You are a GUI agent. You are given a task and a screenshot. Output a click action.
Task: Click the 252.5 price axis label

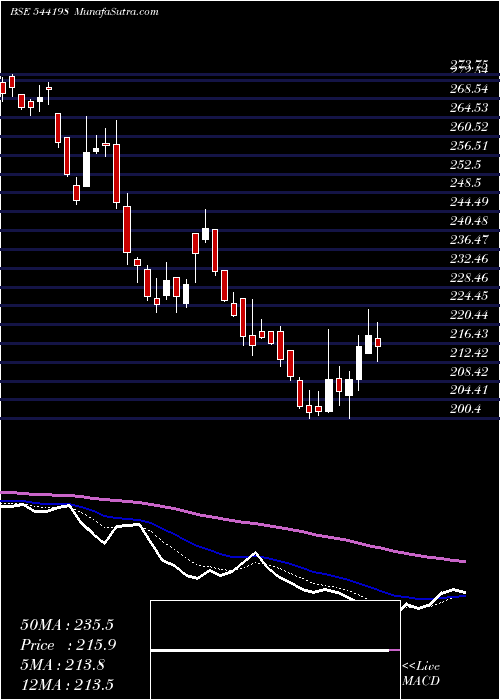467,164
